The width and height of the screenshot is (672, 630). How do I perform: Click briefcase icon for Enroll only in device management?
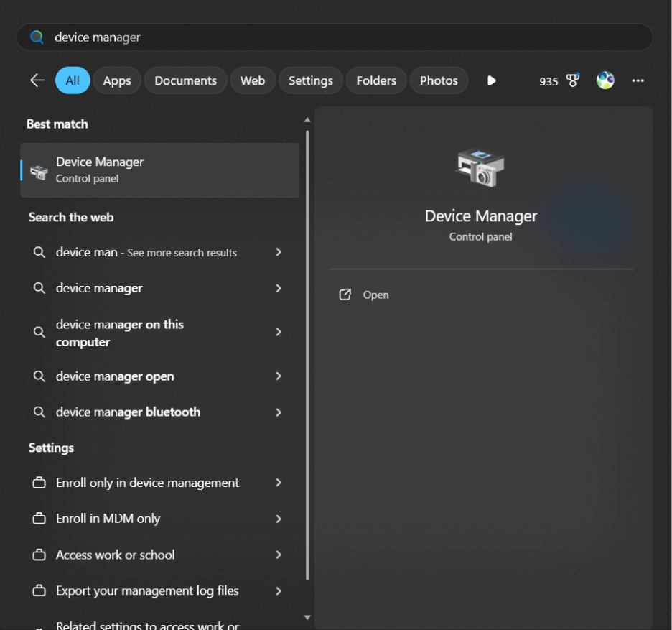pyautogui.click(x=39, y=483)
